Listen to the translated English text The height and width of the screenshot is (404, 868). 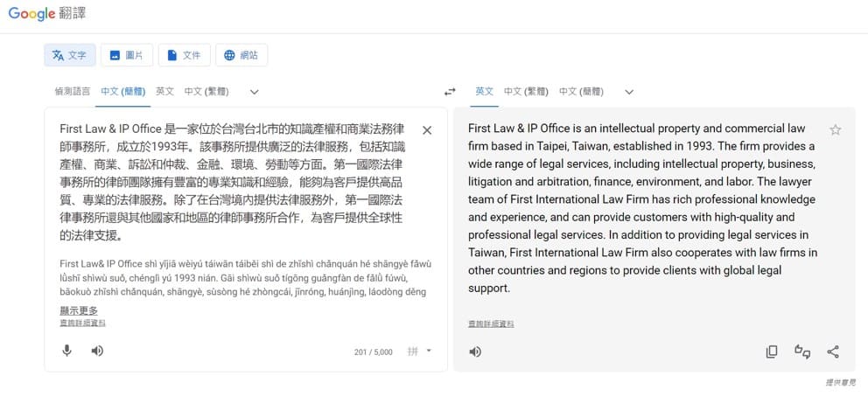click(x=475, y=352)
